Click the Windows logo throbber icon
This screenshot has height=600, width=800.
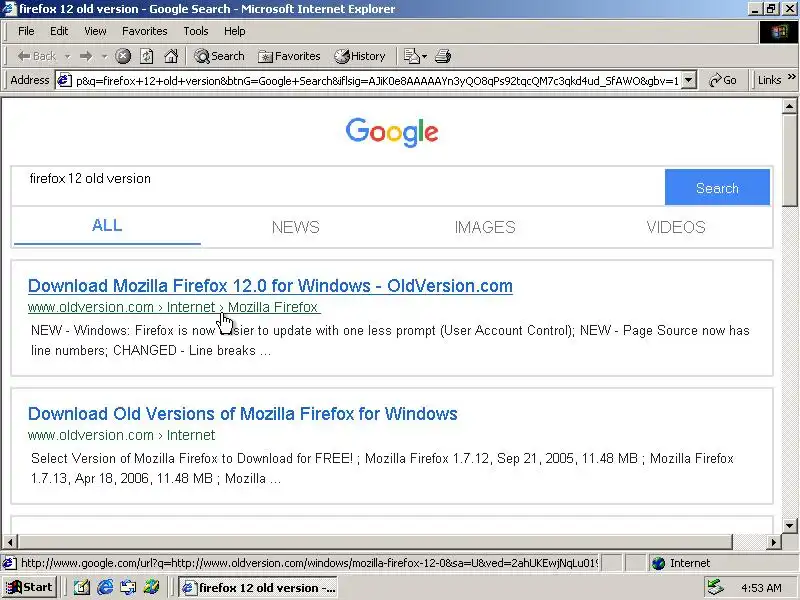tap(779, 32)
